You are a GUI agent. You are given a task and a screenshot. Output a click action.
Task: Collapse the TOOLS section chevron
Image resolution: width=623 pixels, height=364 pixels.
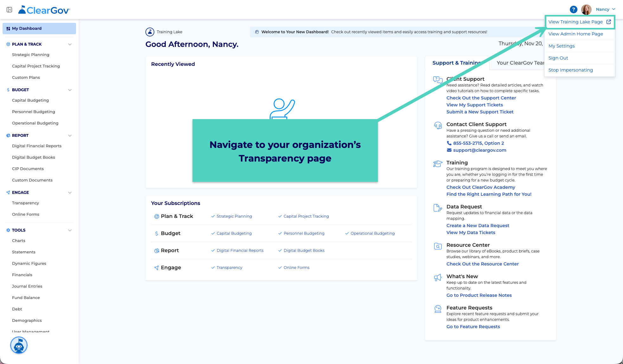pyautogui.click(x=70, y=230)
